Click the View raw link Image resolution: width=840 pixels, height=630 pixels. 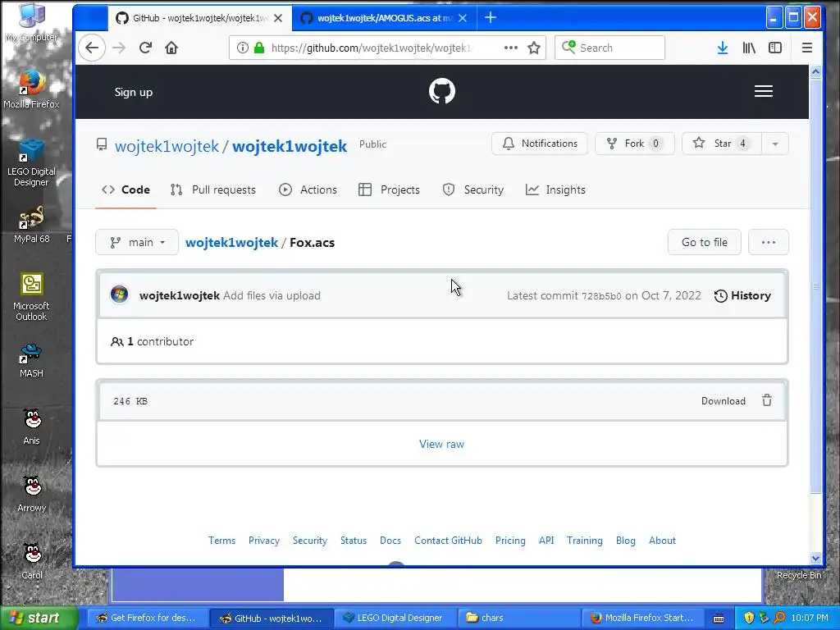coord(441,444)
